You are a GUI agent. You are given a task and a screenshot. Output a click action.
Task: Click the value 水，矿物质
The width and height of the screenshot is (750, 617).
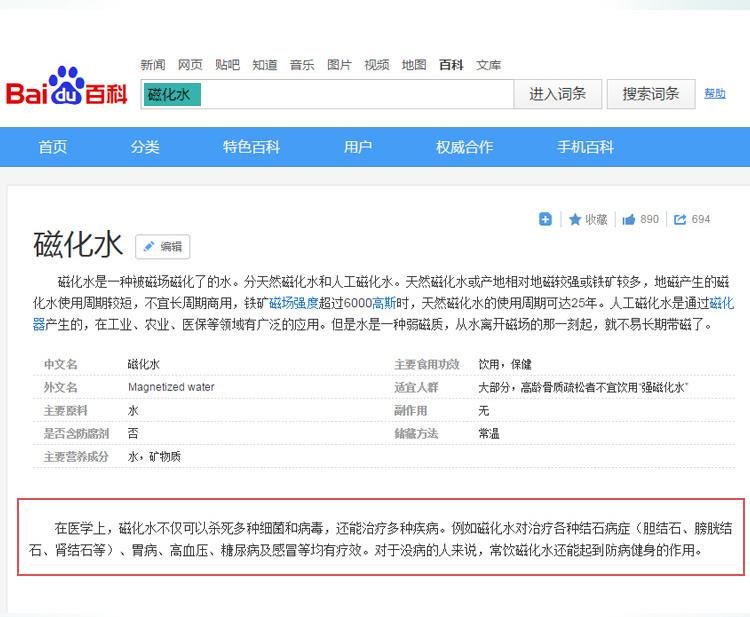tap(154, 457)
